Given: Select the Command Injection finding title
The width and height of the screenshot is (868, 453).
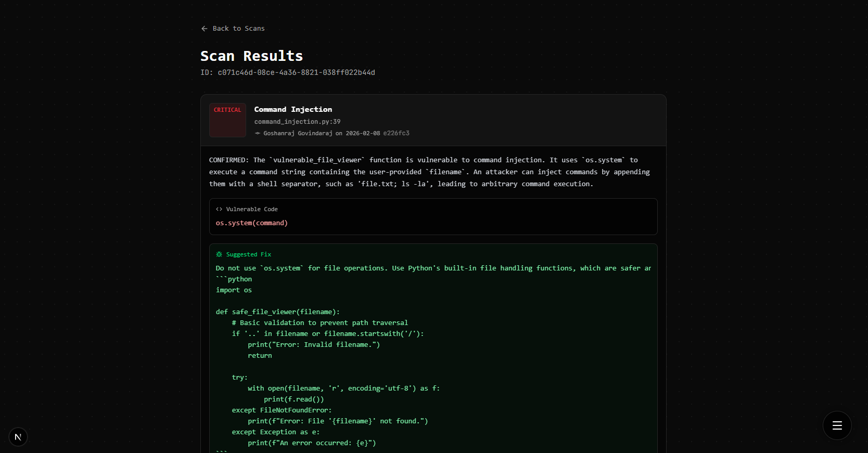Looking at the screenshot, I should coord(293,109).
